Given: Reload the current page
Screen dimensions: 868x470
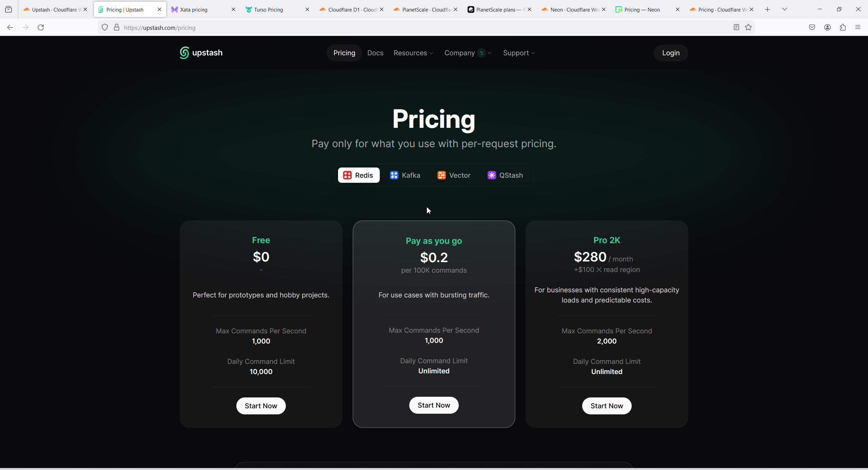Looking at the screenshot, I should [x=41, y=27].
